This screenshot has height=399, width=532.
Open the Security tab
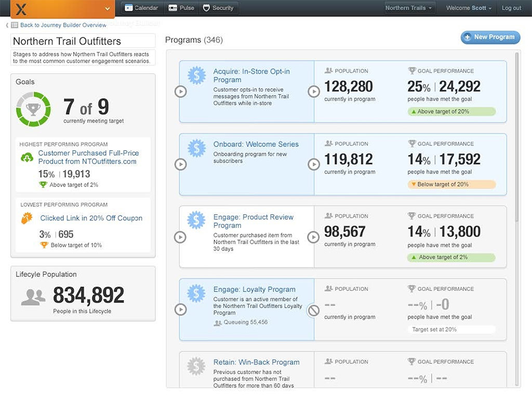(x=219, y=8)
